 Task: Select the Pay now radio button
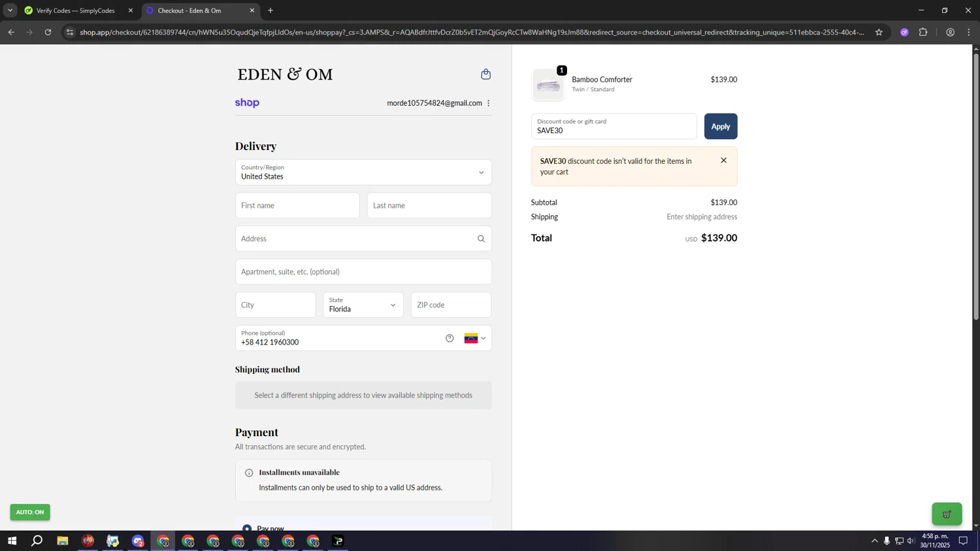click(x=247, y=528)
